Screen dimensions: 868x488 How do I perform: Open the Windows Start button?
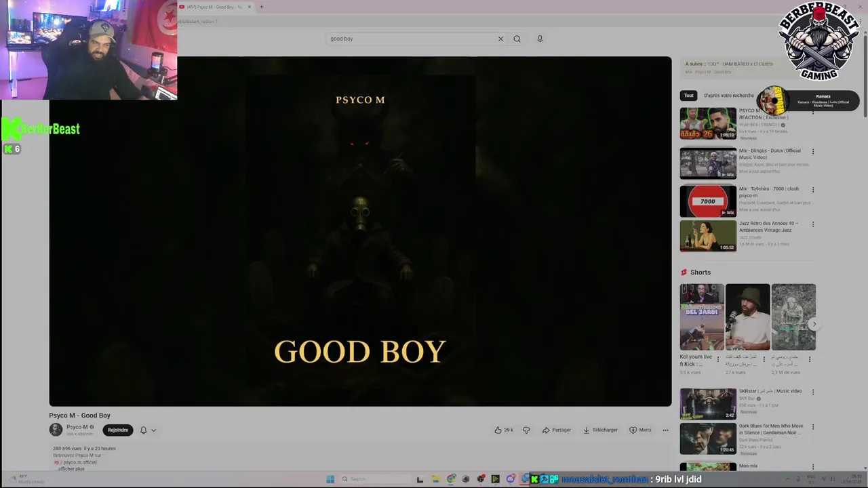click(330, 479)
